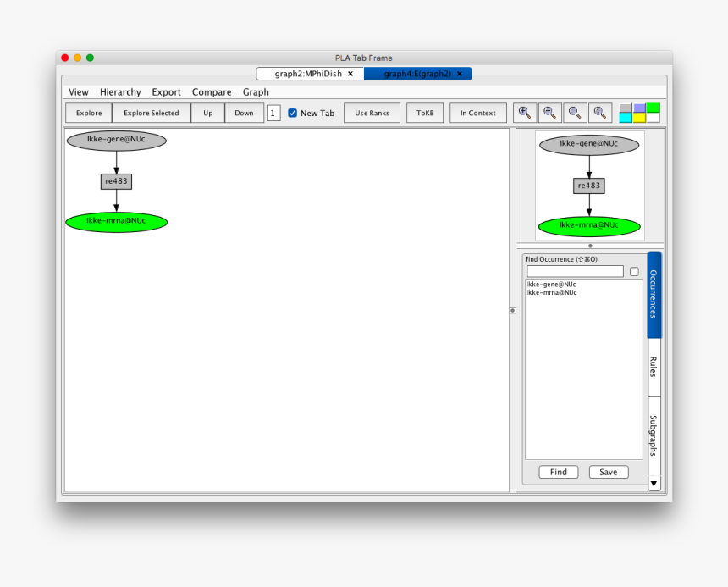Viewport: 728px width, 587px height.
Task: Open the Hierarchy menu
Action: click(x=120, y=92)
